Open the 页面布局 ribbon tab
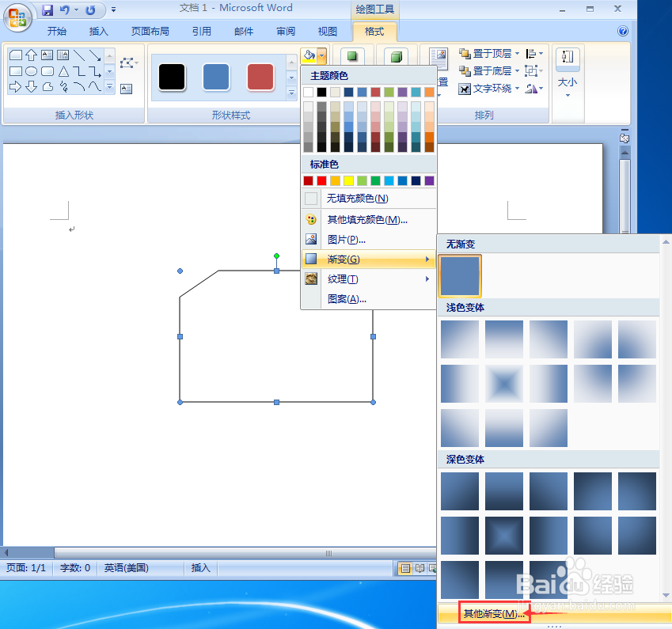The height and width of the screenshot is (629, 672). coord(150,32)
